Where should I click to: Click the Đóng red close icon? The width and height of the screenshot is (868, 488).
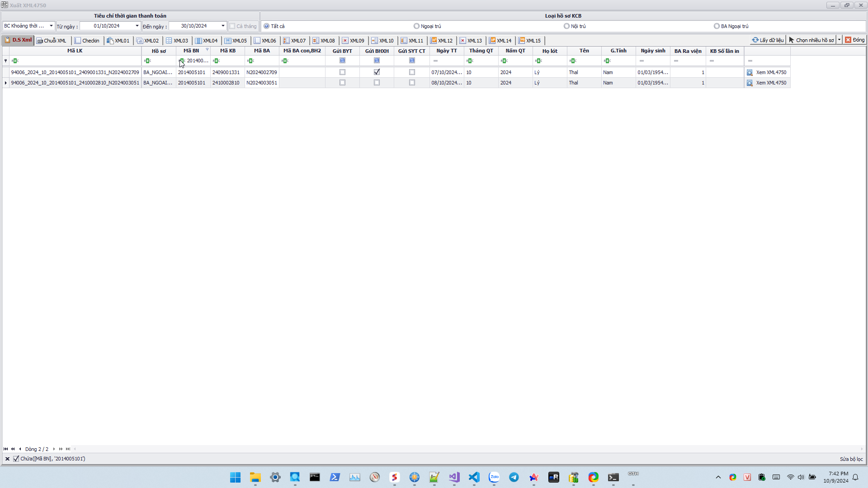pyautogui.click(x=848, y=40)
